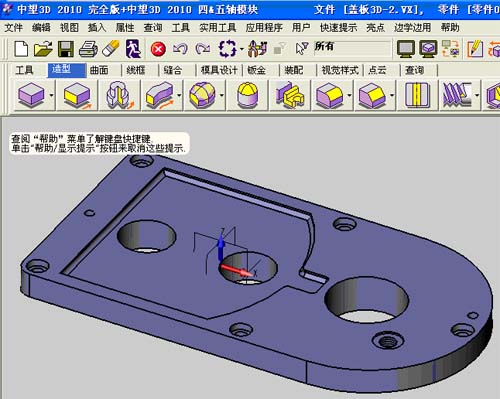Click the monitor with 3D block icon
The image size is (500, 399).
click(428, 49)
